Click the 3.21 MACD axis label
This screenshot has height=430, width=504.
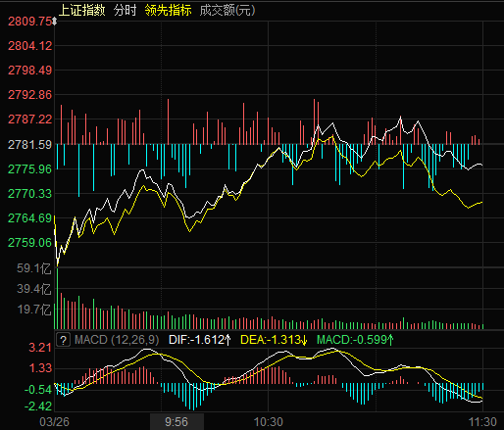tap(40, 348)
